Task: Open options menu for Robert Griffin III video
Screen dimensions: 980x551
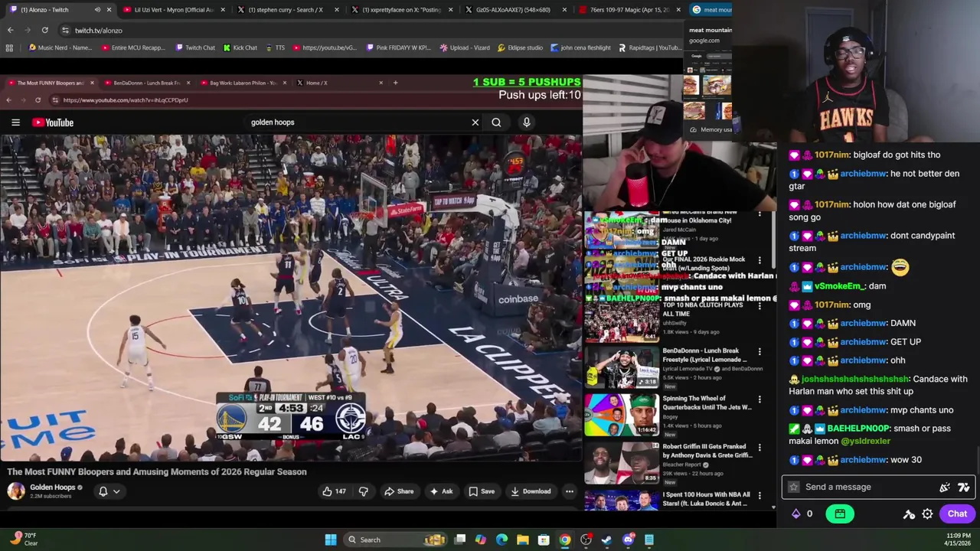Action: tap(759, 448)
